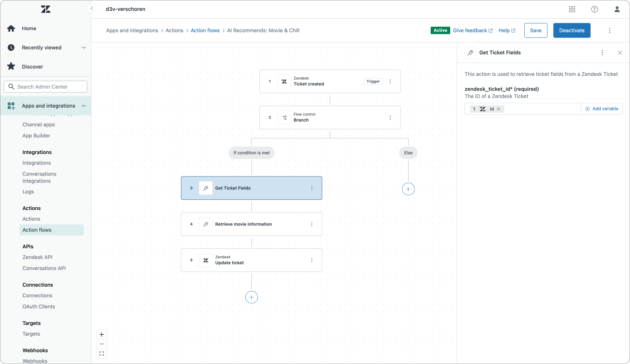
Task: Fit the flow to screen
Action: [102, 354]
